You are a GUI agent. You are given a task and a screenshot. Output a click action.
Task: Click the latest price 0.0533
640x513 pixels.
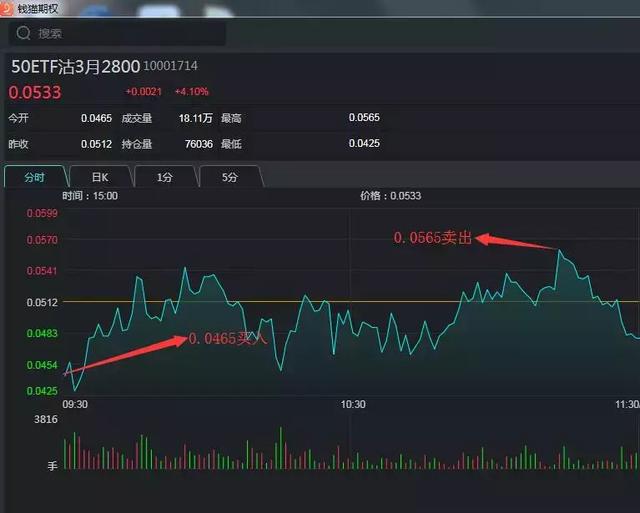35,92
